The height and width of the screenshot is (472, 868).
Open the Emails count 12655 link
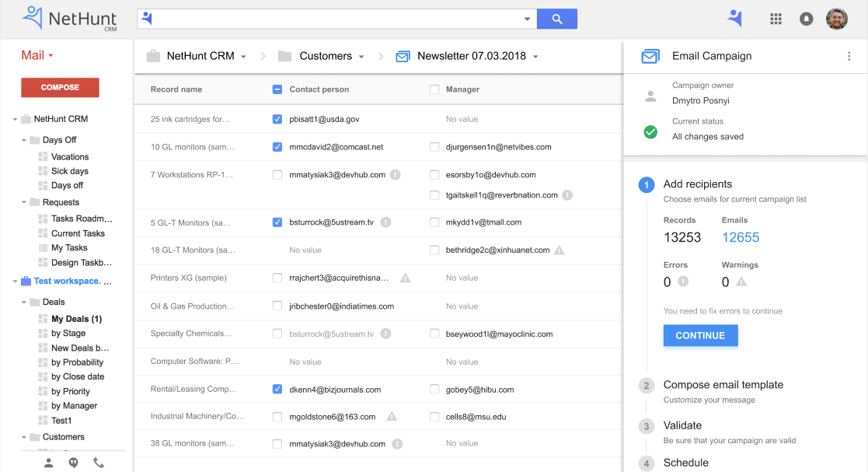(x=740, y=237)
